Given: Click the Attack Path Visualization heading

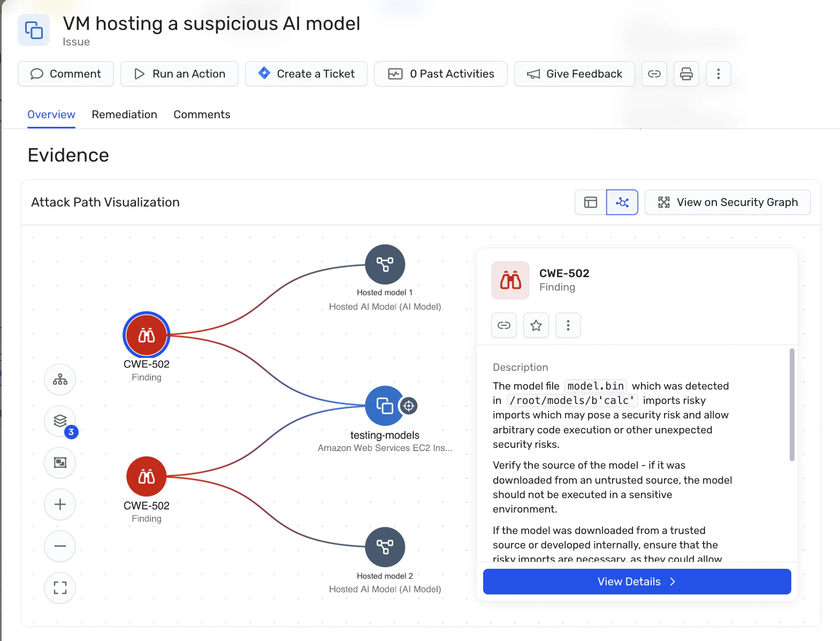Looking at the screenshot, I should (x=105, y=202).
